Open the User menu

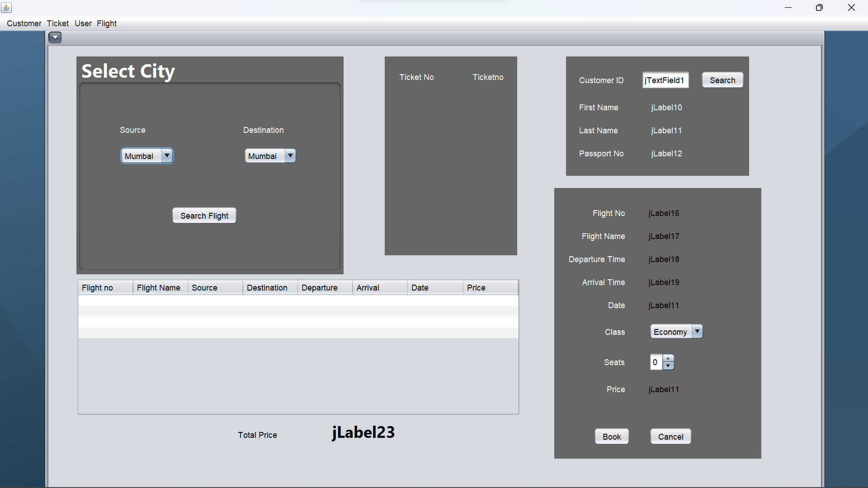83,23
